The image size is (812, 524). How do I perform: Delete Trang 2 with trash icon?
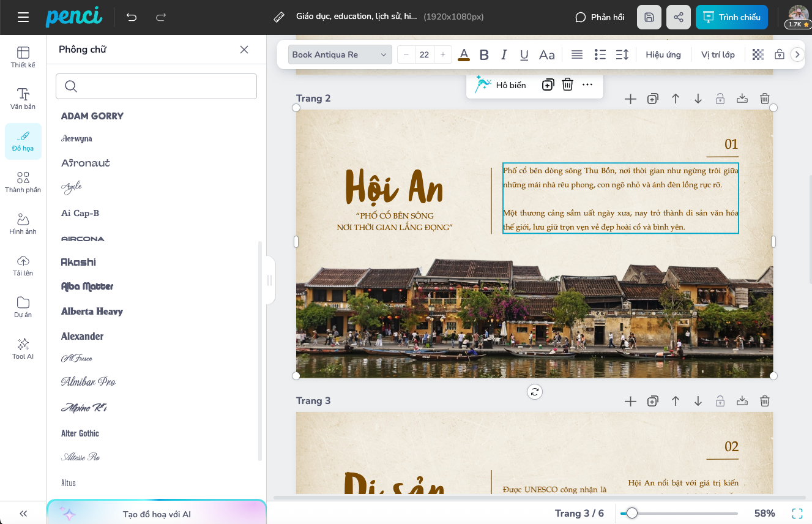point(764,99)
